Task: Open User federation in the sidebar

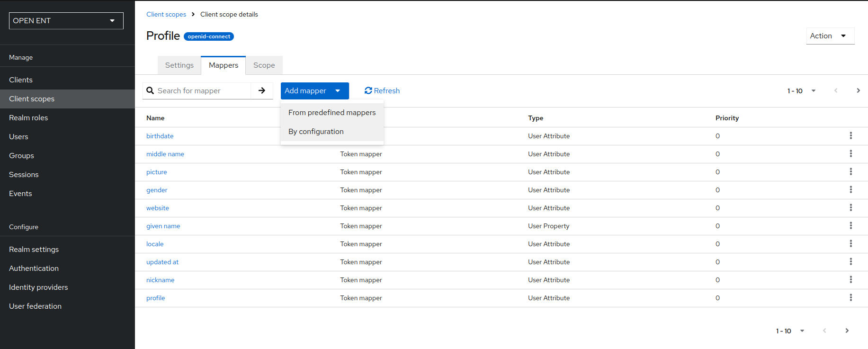Action: [x=67, y=306]
